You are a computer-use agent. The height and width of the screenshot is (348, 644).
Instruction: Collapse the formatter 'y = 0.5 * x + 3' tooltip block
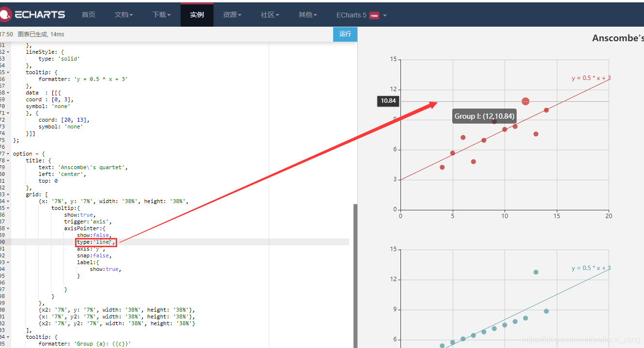(8, 72)
